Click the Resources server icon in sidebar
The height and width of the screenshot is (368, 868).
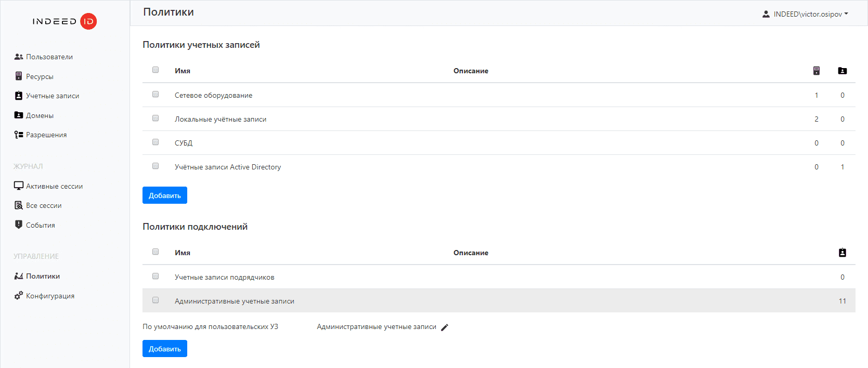pos(19,76)
